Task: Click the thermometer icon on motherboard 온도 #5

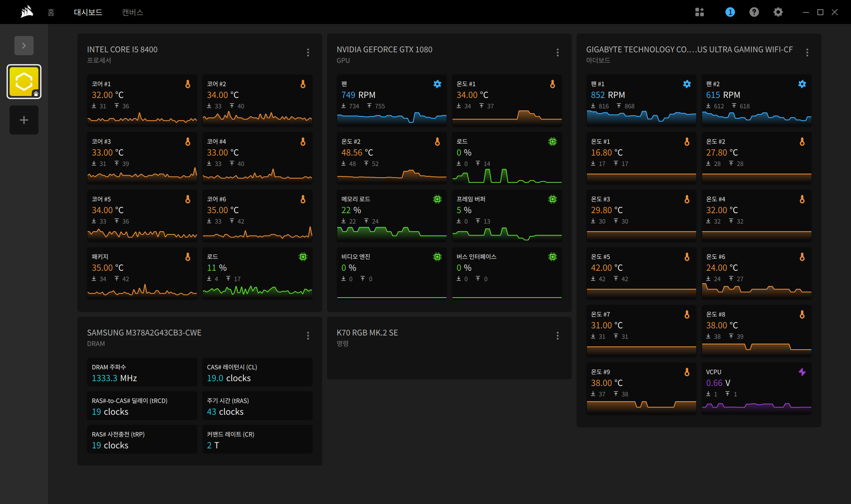Action: point(687,257)
